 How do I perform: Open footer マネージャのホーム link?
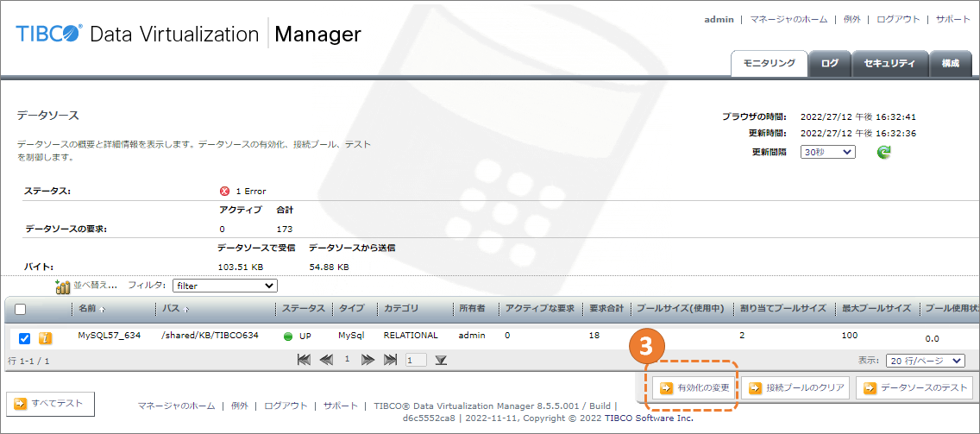pyautogui.click(x=176, y=406)
